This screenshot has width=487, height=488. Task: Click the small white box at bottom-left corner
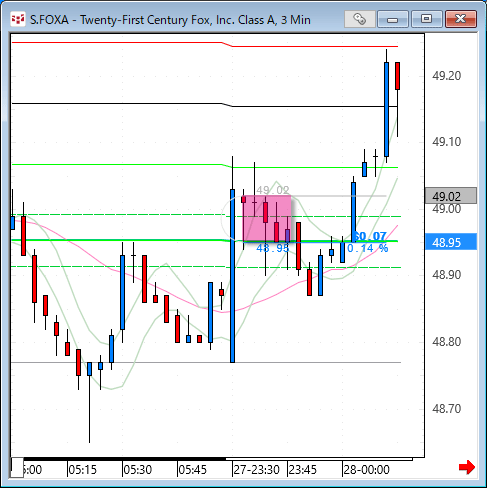click(17, 467)
